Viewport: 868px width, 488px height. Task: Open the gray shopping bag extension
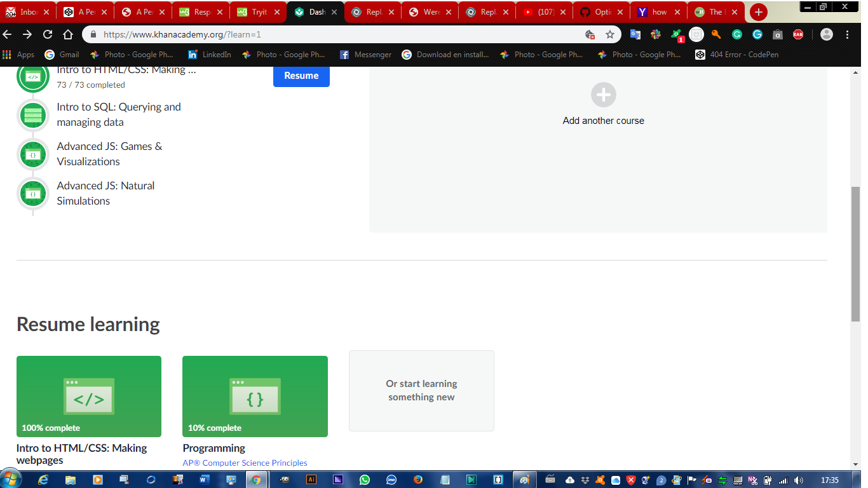click(778, 34)
